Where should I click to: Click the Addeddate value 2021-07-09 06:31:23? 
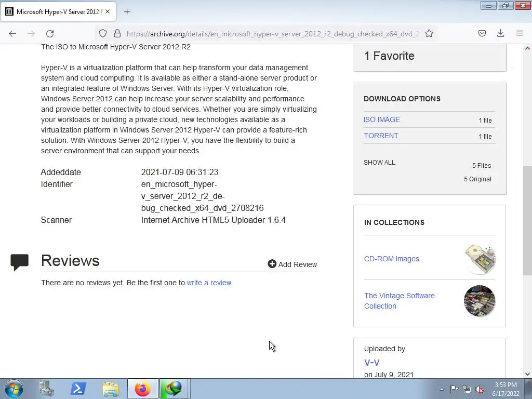179,172
